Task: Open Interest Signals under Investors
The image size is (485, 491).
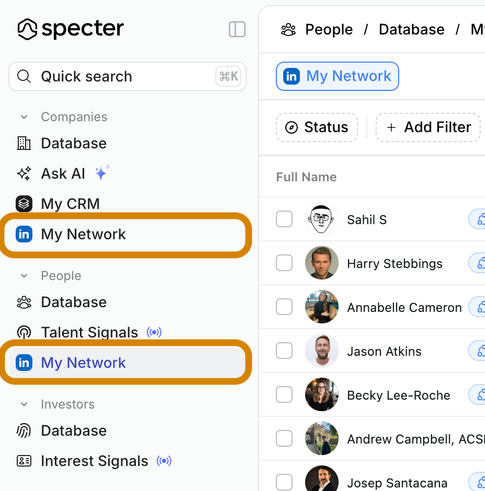Action: pyautogui.click(x=94, y=461)
